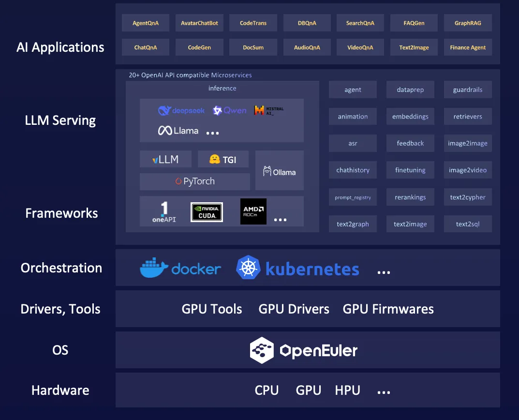Select the text2sql microservice
The image size is (519, 420).
(x=468, y=224)
